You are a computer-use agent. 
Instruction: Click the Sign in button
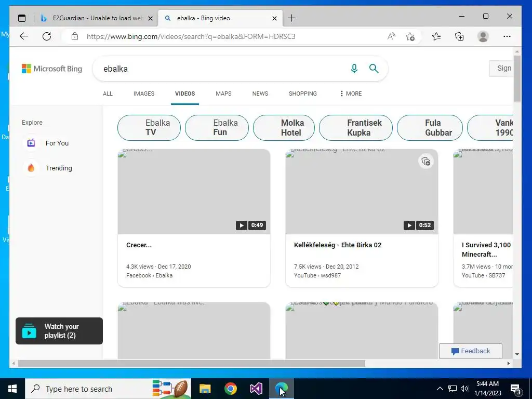point(501,68)
